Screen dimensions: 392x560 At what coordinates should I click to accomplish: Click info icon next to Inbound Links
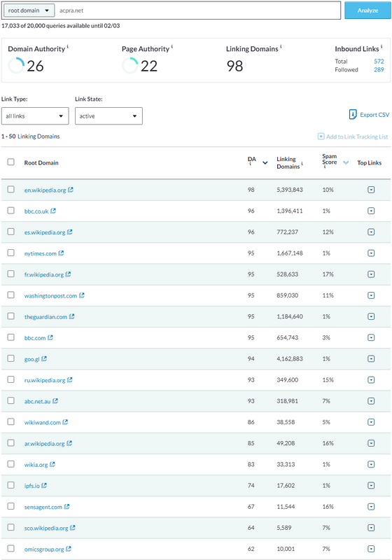pos(381,46)
